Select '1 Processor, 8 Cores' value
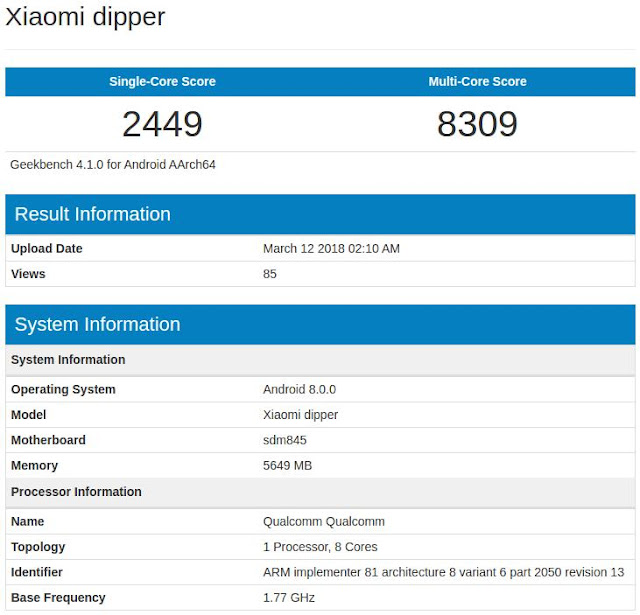 [x=320, y=547]
